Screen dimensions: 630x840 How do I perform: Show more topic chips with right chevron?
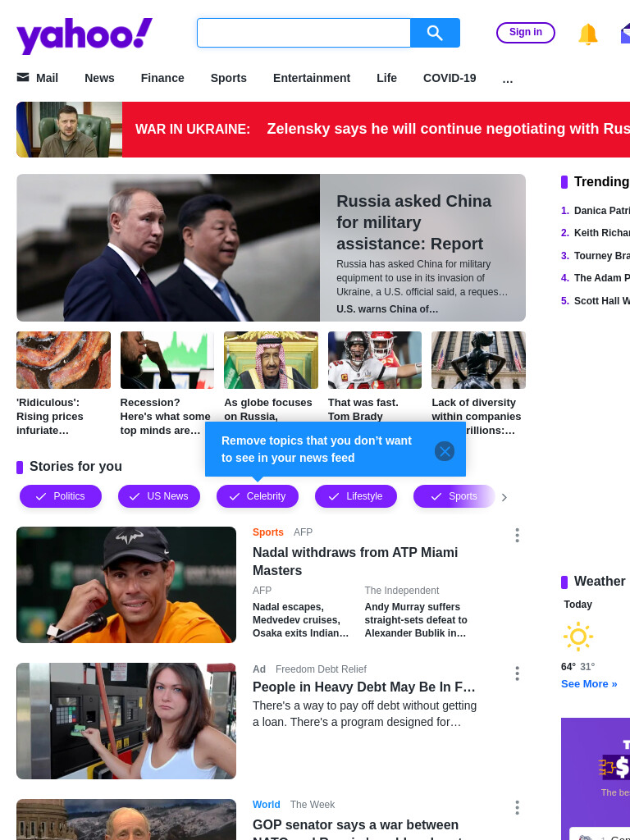pyautogui.click(x=504, y=497)
